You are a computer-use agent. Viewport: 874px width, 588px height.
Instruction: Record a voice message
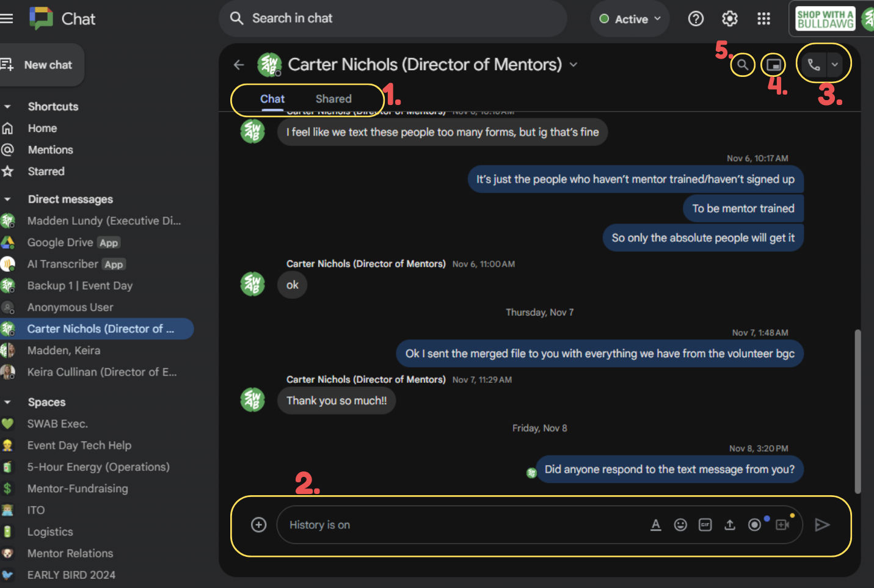click(x=754, y=524)
